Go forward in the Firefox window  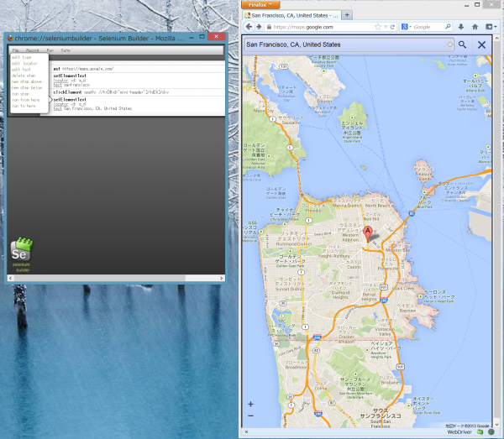[259, 27]
